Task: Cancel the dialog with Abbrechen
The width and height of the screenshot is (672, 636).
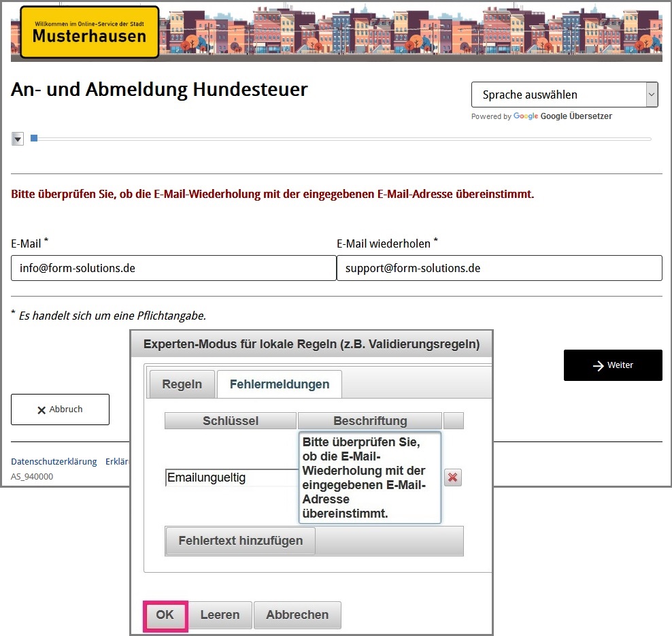Action: (x=297, y=615)
